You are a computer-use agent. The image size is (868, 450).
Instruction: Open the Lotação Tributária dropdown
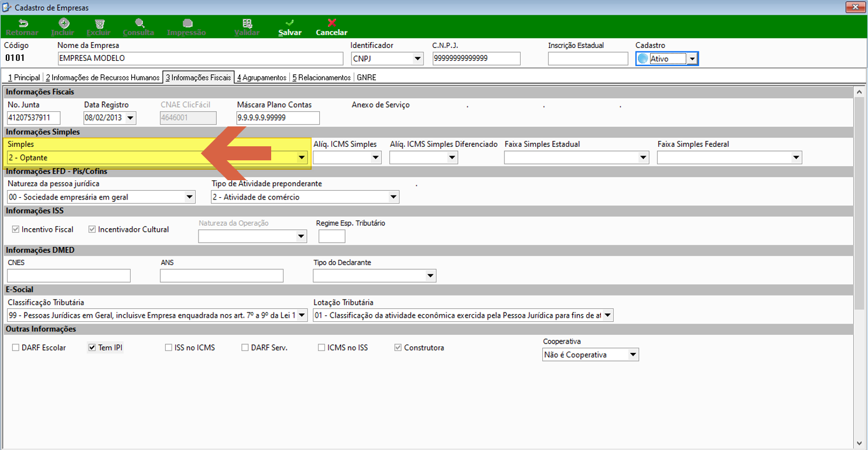click(x=608, y=315)
